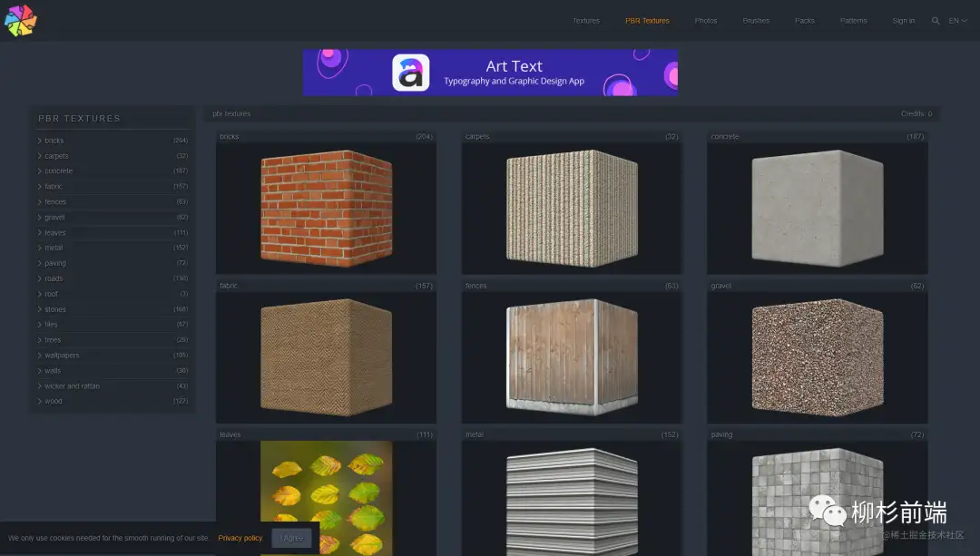Open the EN language dropdown
Image resolution: width=980 pixels, height=556 pixels.
(958, 21)
